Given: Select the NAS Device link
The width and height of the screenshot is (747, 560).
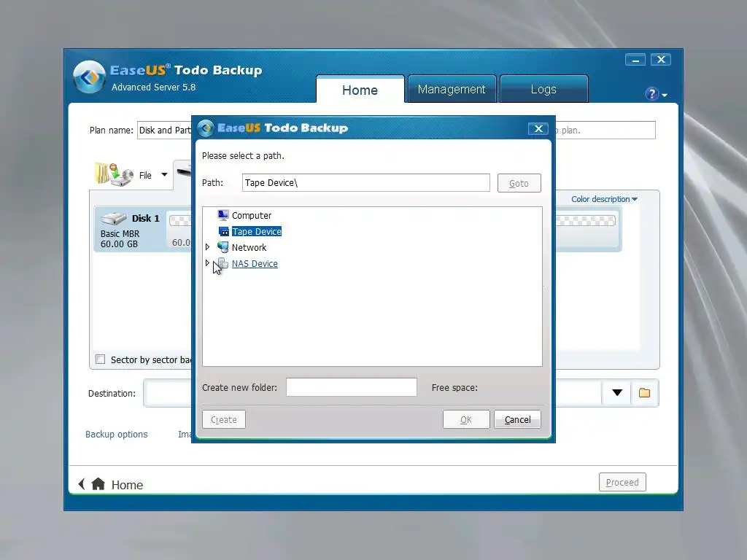Looking at the screenshot, I should pos(255,264).
